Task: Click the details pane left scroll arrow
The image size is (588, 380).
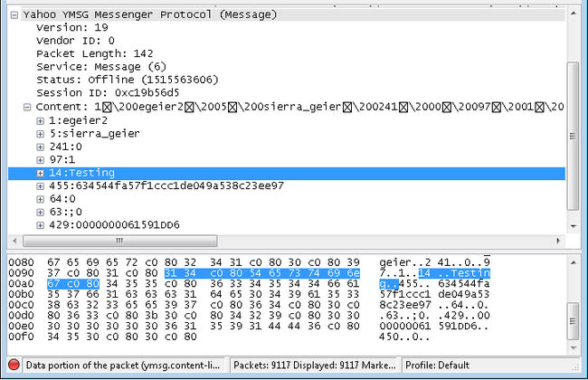Action: coord(14,241)
